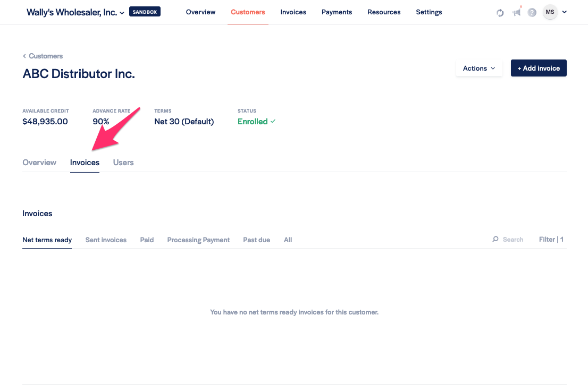Screen dimensions: 588x392
Task: Click the Add invoice button
Action: tap(539, 68)
